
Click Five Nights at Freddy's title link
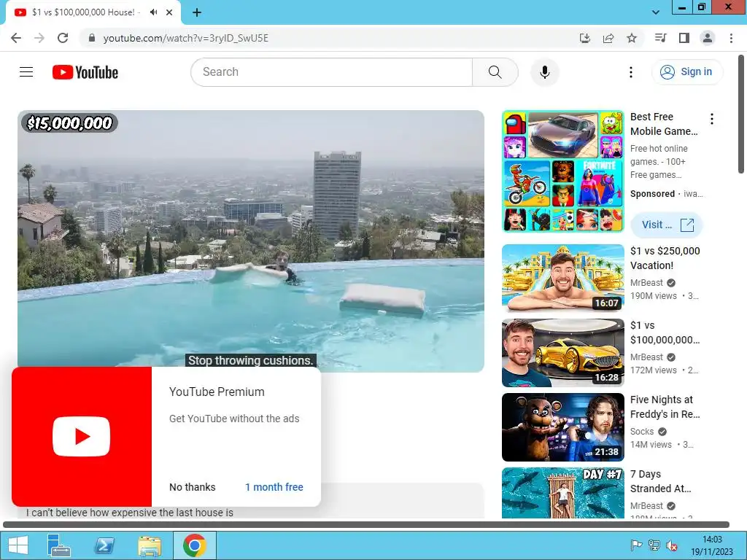[x=665, y=407]
